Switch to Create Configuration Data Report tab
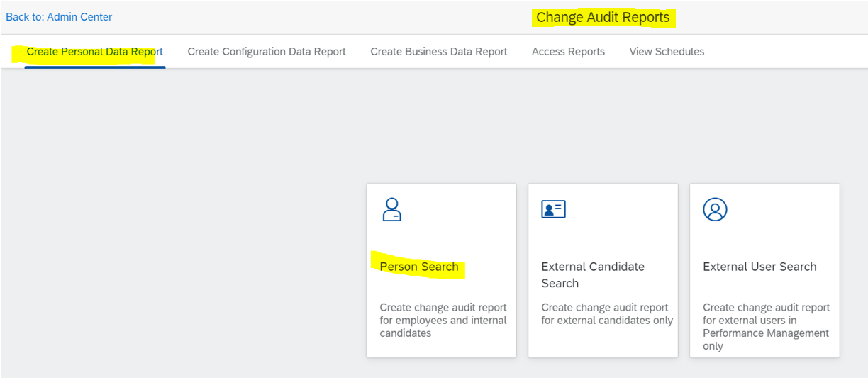The height and width of the screenshot is (378, 868). coord(267,52)
